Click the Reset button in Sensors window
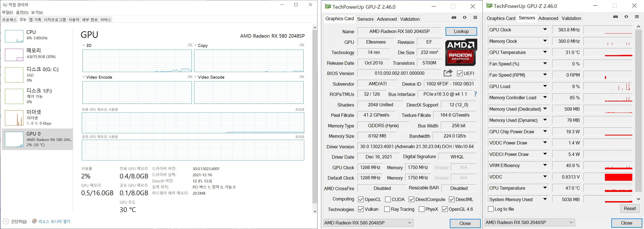The width and height of the screenshot is (644, 229). 629,208
